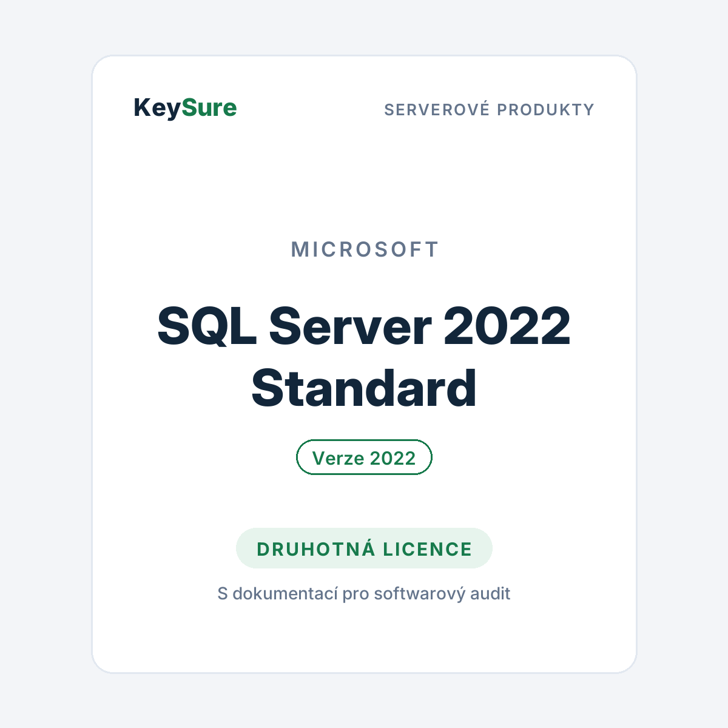
Task: Click the S dokumentací pro softwarový audit text
Action: pos(364,593)
